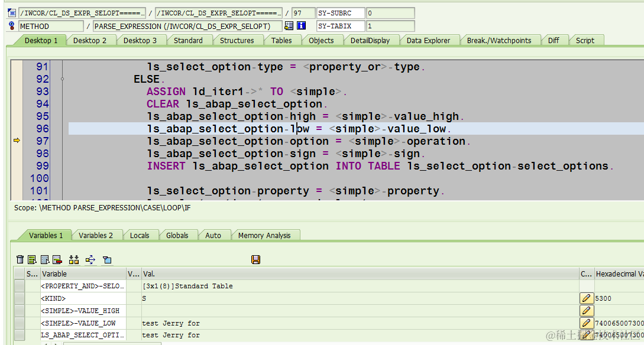Click the Scope path text below the editor

tap(102, 207)
